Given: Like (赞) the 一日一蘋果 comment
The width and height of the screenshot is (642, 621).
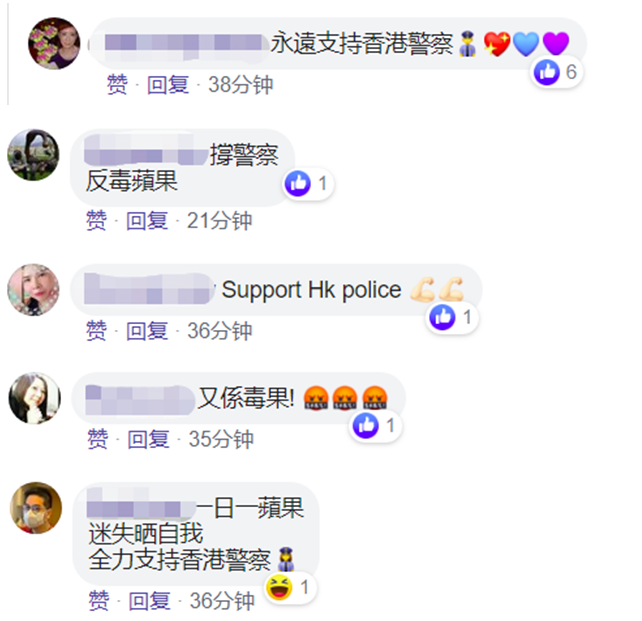Looking at the screenshot, I should click(x=99, y=601).
